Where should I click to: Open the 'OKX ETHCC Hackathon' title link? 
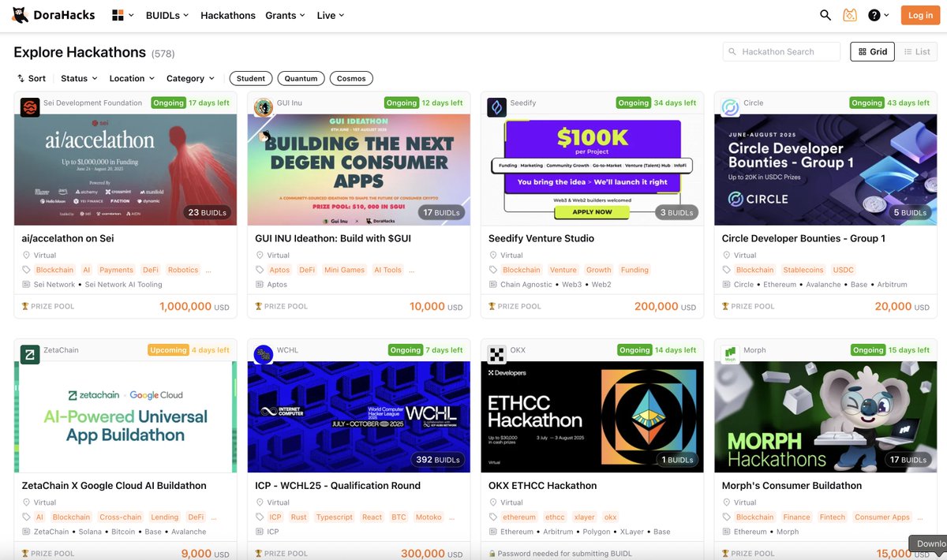click(543, 486)
